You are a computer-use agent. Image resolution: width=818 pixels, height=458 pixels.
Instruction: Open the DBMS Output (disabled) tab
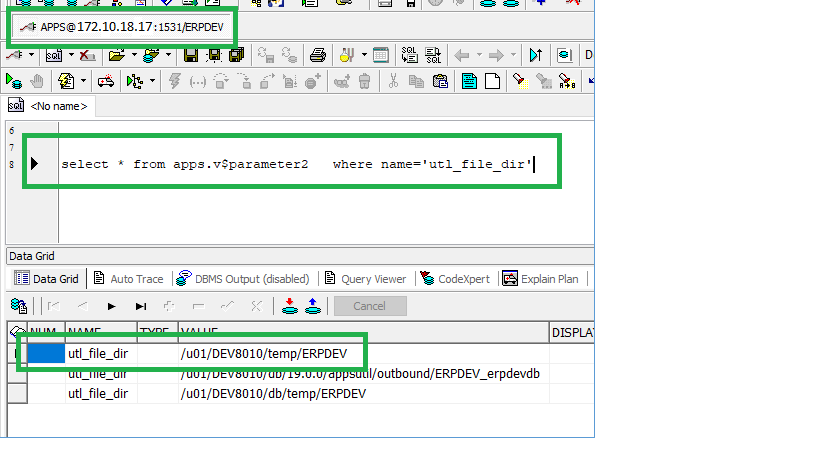242,279
